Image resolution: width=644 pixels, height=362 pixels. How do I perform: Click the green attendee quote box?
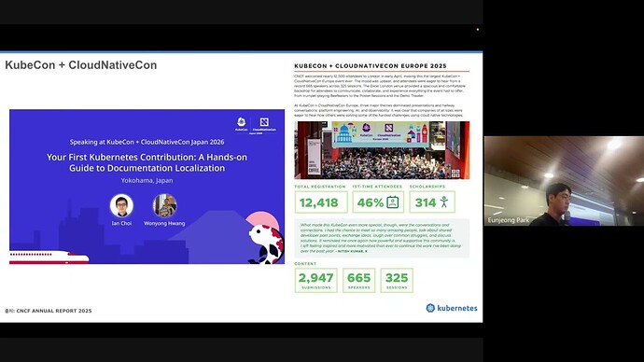point(382,238)
